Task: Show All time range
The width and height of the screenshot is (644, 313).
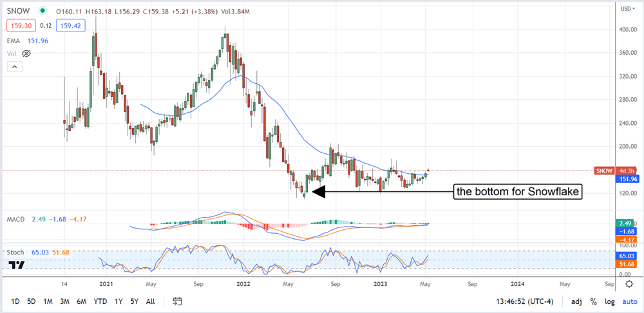Action: [x=150, y=301]
